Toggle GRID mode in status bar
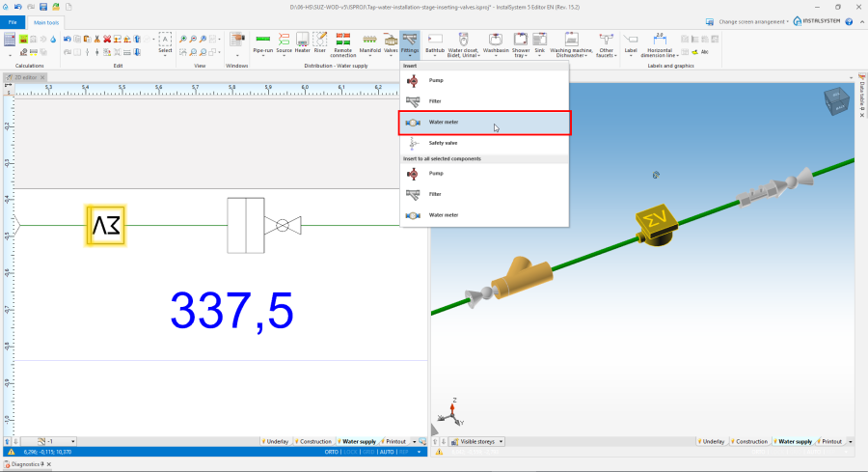 pyautogui.click(x=368, y=451)
